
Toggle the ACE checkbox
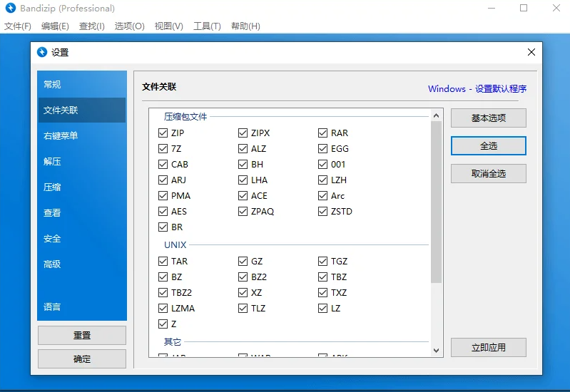point(243,195)
